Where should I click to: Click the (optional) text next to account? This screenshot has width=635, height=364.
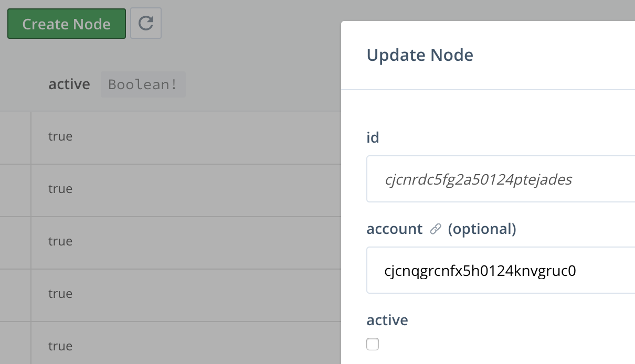click(x=482, y=229)
